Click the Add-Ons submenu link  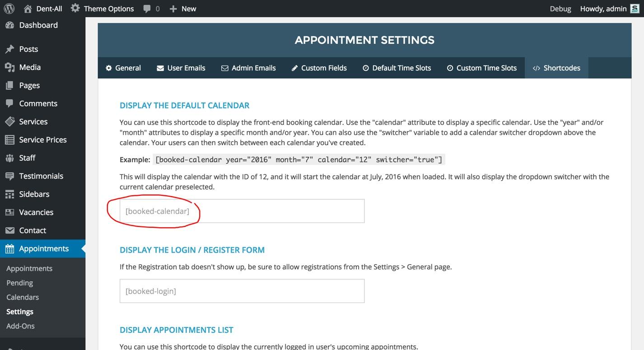(20, 326)
